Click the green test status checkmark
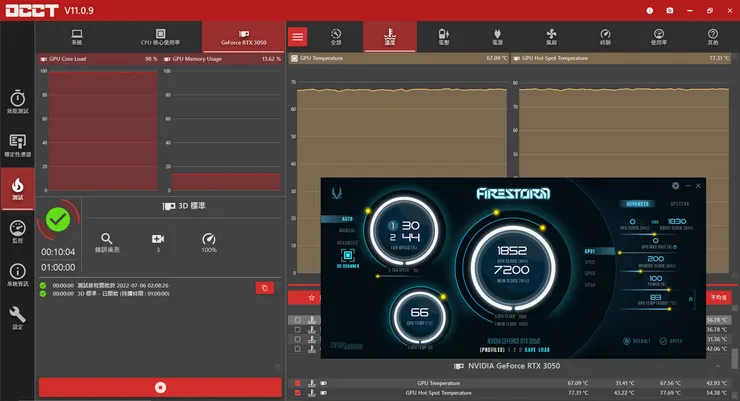 tap(58, 219)
